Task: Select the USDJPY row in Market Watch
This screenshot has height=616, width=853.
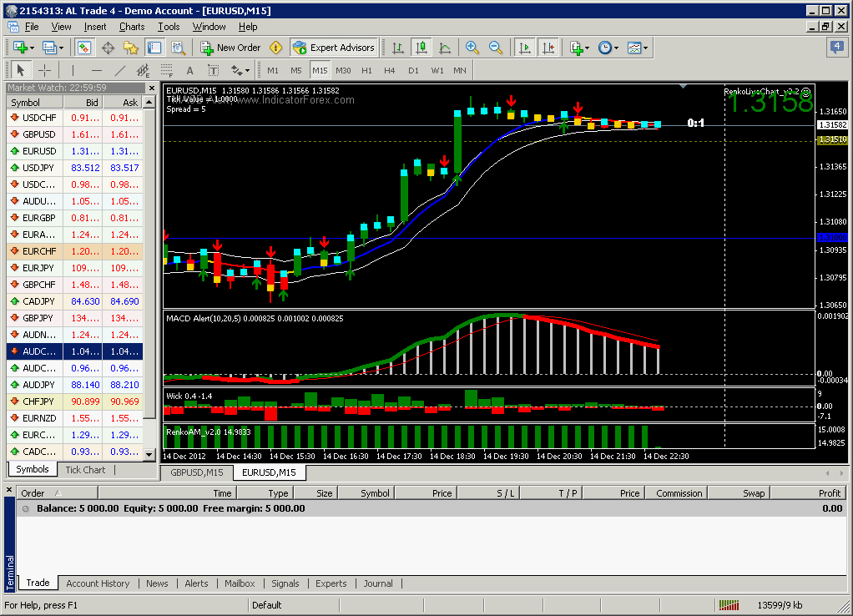Action: (75, 168)
